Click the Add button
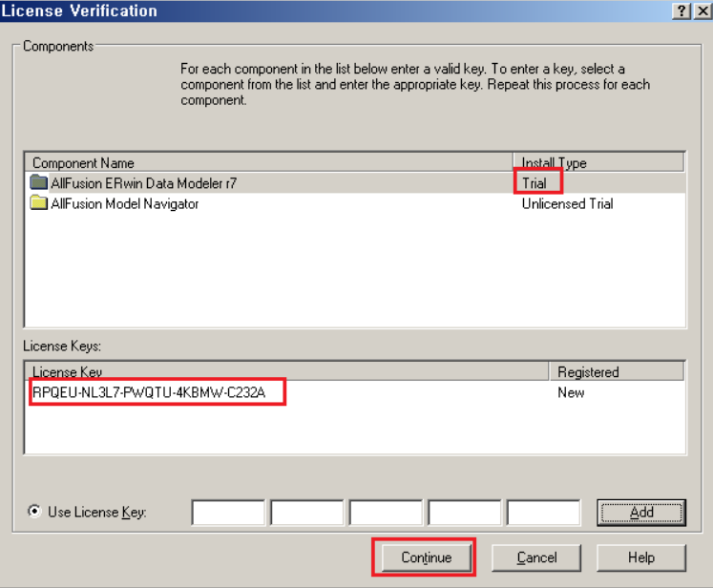Screen dimensions: 713x588 [641, 513]
